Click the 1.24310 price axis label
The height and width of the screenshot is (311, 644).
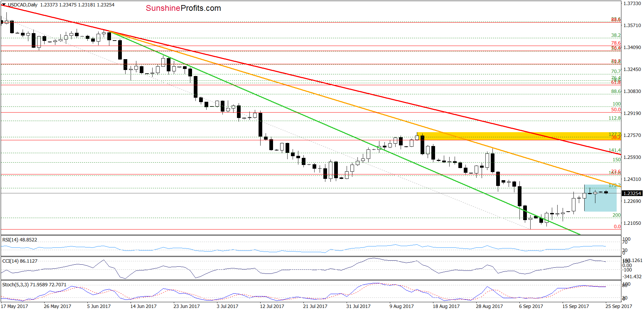pos(632,179)
